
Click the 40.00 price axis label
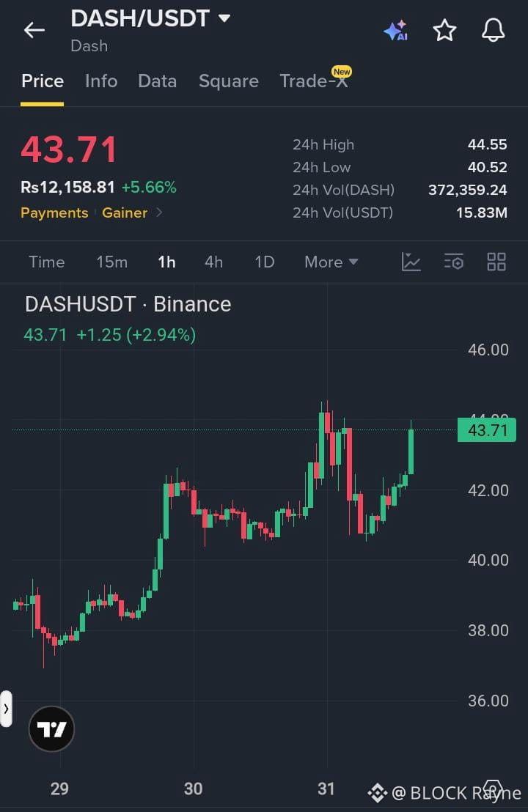coord(488,561)
